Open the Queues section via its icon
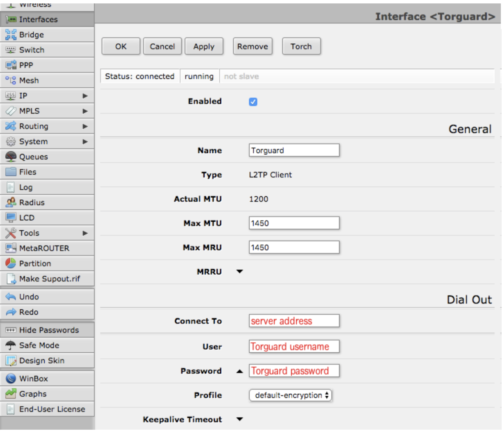This screenshot has width=504, height=431. (11, 156)
